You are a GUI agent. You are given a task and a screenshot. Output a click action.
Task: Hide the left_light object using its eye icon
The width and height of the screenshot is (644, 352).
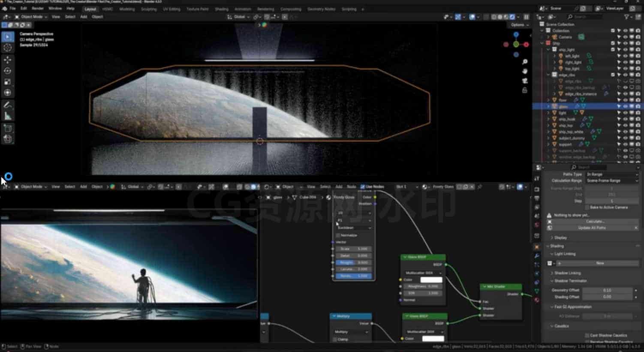(625, 56)
